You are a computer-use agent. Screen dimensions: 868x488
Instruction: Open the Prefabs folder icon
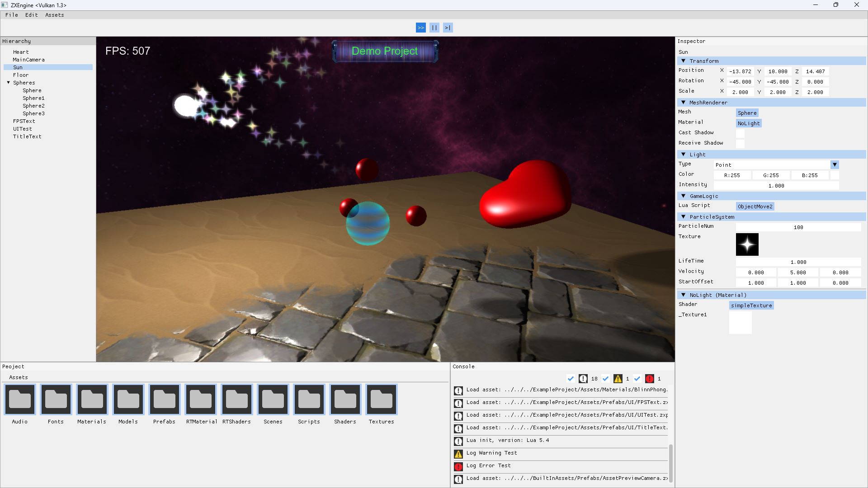click(x=165, y=399)
